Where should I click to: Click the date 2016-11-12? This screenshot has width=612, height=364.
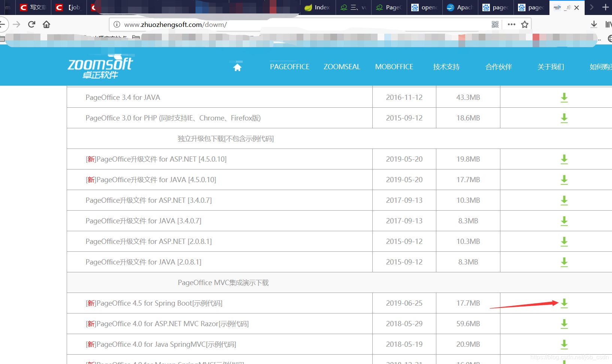(404, 97)
